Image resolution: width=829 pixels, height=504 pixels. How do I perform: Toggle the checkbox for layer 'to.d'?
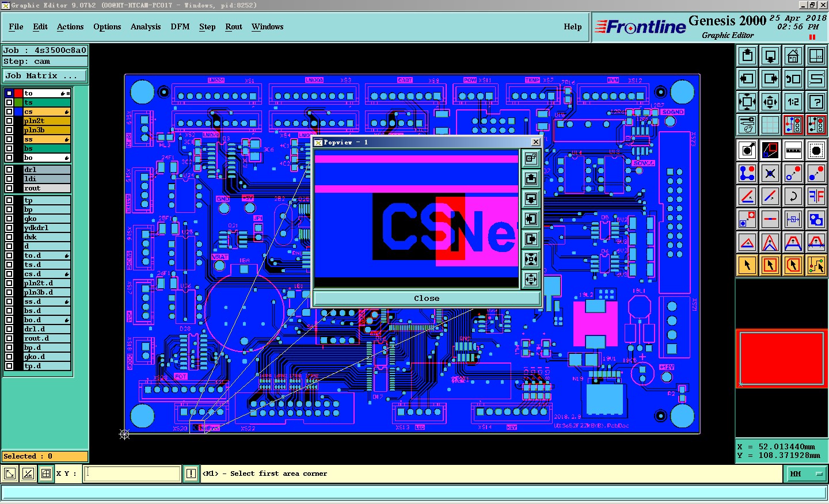click(x=9, y=255)
